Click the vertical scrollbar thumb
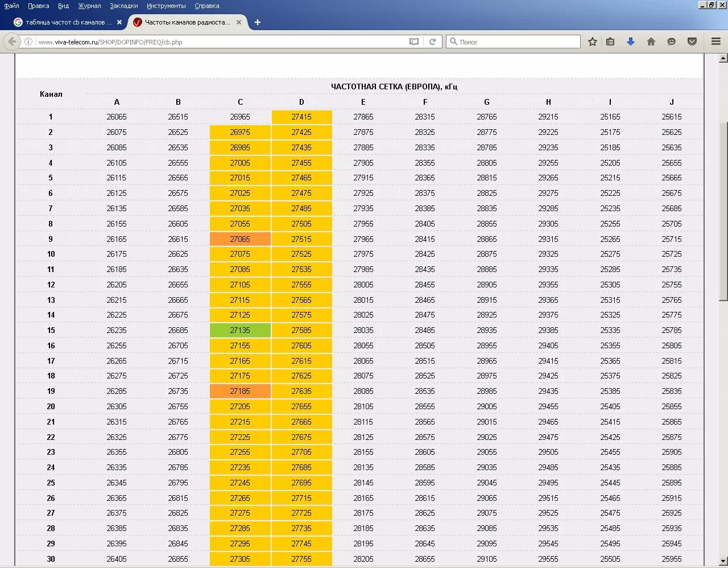The image size is (728, 568). pos(723,211)
